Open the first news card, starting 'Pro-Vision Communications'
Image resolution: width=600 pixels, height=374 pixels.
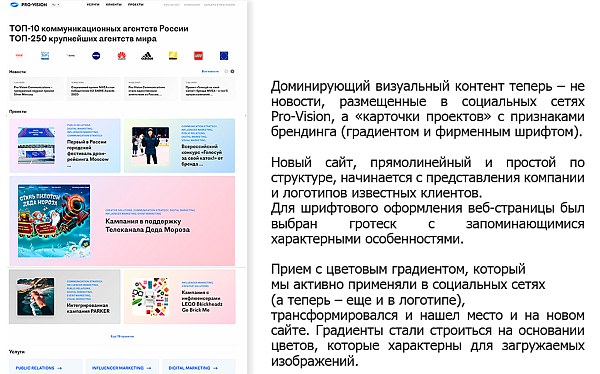point(36,89)
